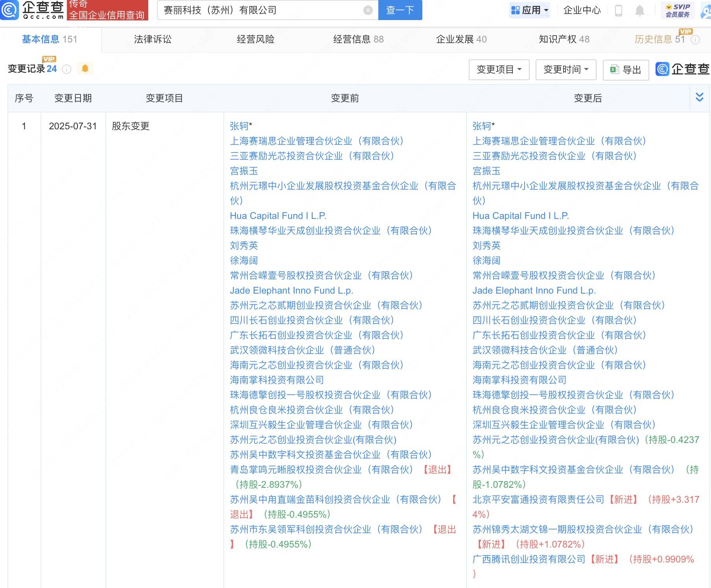This screenshot has height=588, width=711.
Task: Switch to the 知识产权 tab
Action: 564,39
